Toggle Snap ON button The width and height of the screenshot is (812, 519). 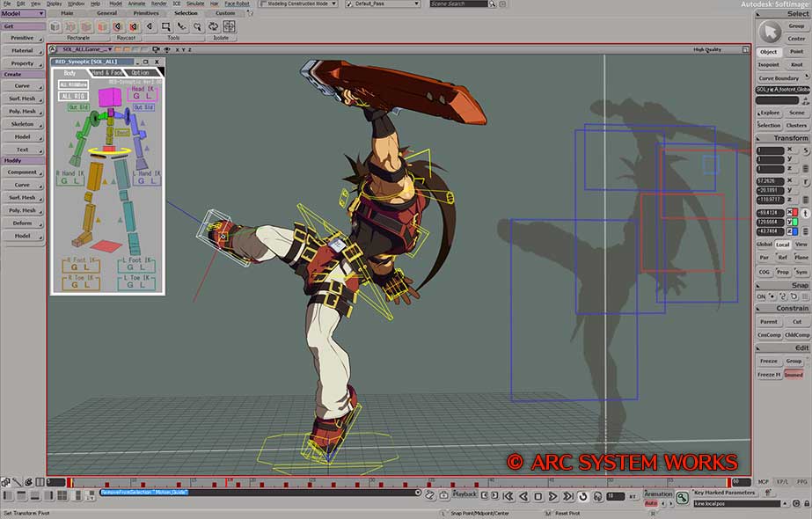click(761, 296)
